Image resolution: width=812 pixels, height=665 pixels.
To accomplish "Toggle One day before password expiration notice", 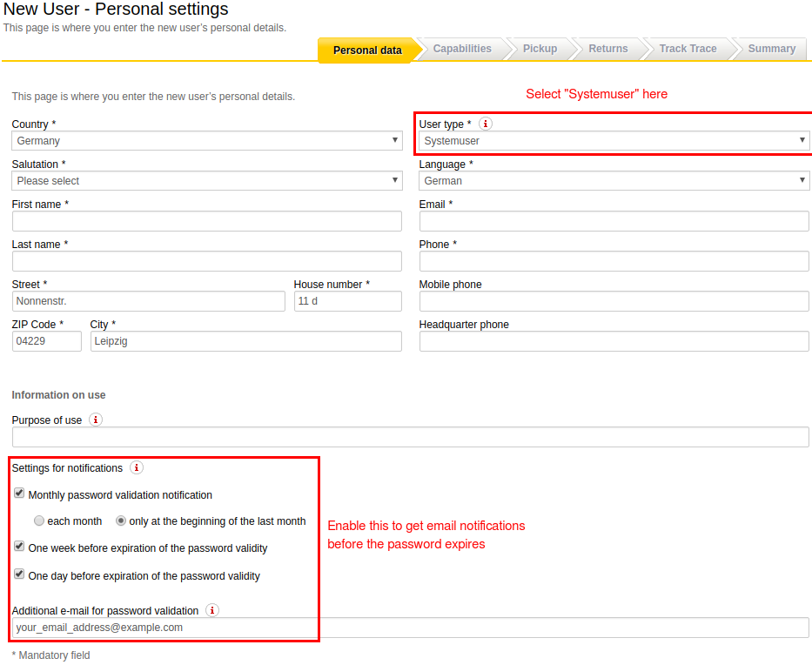I will click(x=19, y=574).
